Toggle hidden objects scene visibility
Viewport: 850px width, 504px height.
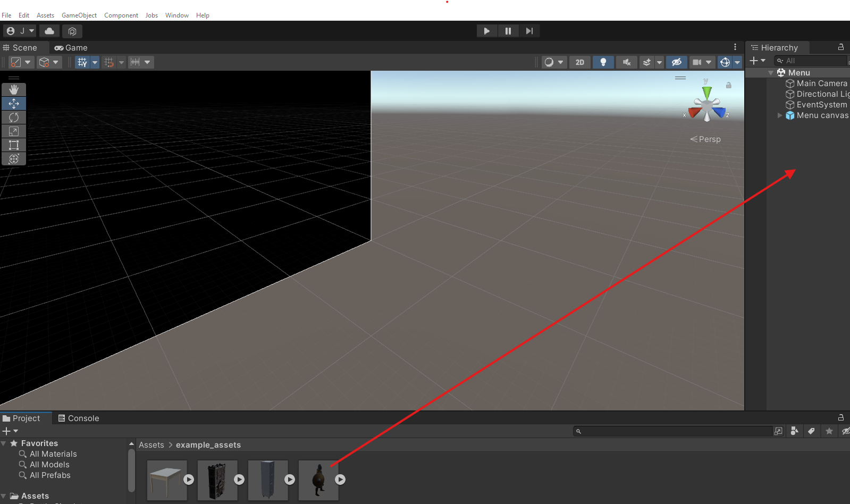pyautogui.click(x=677, y=62)
